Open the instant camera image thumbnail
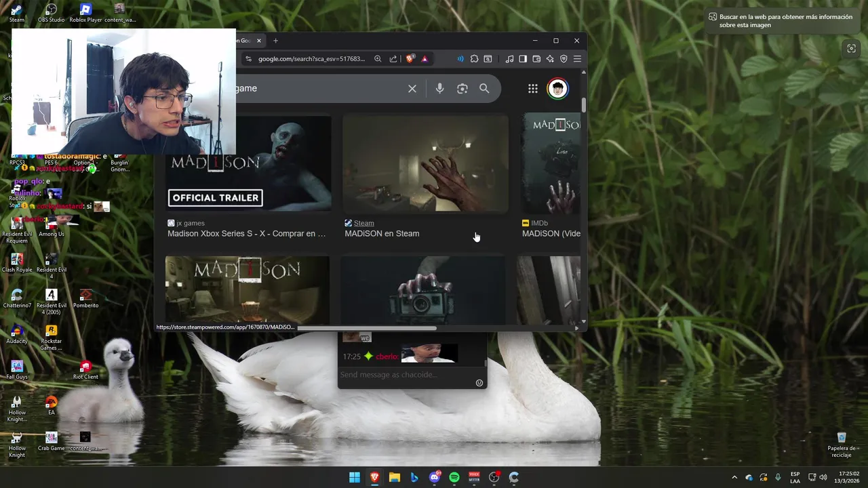This screenshot has height=488, width=868. tap(423, 290)
